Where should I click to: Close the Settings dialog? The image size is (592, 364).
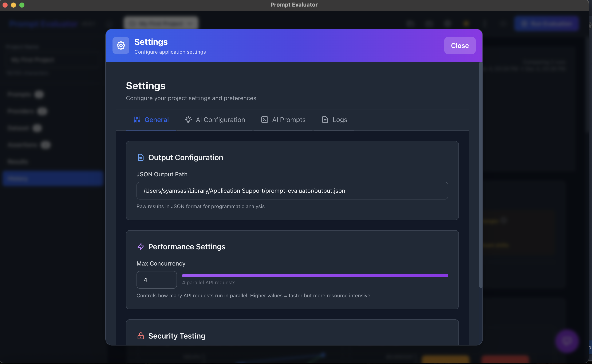pyautogui.click(x=460, y=45)
